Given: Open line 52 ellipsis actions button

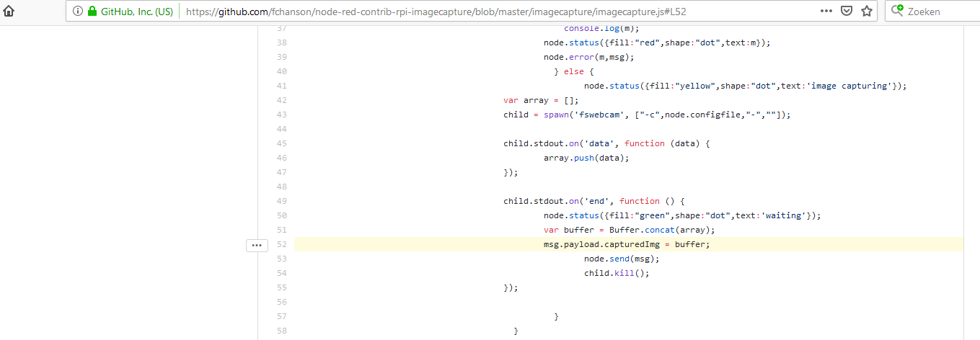Looking at the screenshot, I should pos(256,245).
